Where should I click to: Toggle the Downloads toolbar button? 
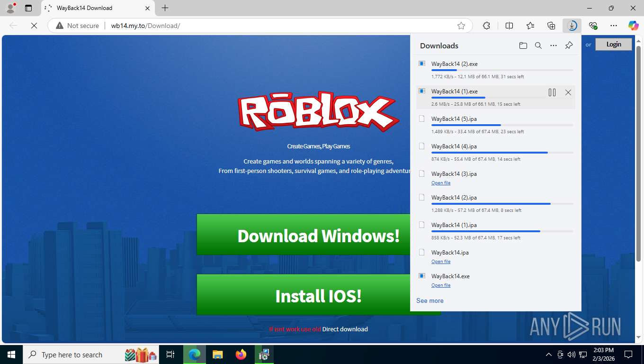[572, 26]
